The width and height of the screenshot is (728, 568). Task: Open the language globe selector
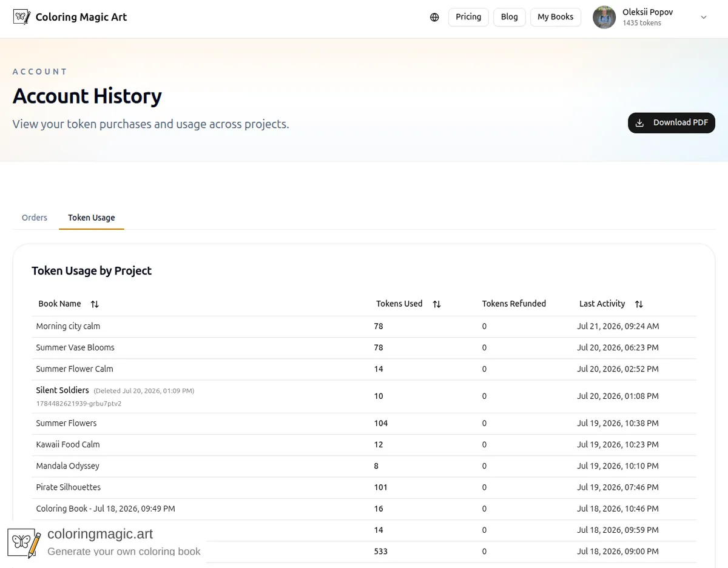[434, 17]
